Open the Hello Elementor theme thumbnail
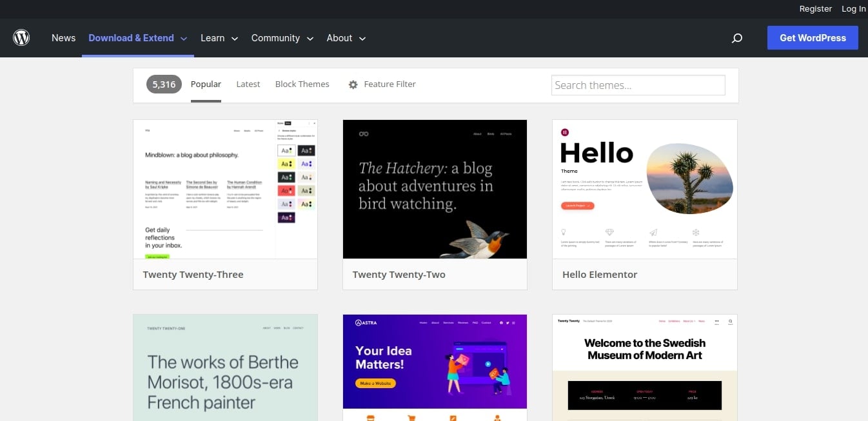Screen dimensions: 868x421 [x=645, y=190]
